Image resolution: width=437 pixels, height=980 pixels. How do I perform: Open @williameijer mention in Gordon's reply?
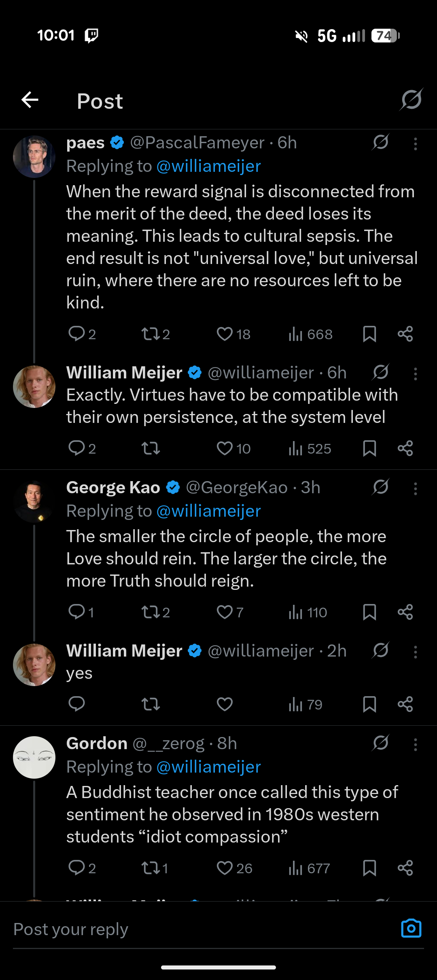click(208, 767)
